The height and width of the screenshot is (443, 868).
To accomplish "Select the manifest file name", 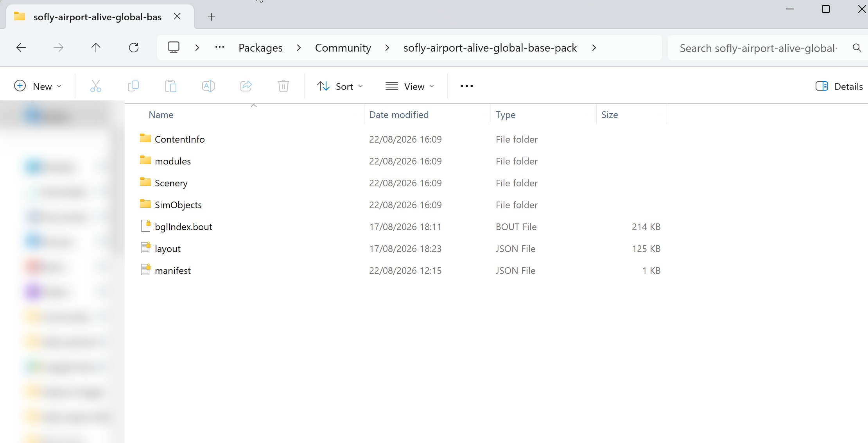I will (x=173, y=271).
